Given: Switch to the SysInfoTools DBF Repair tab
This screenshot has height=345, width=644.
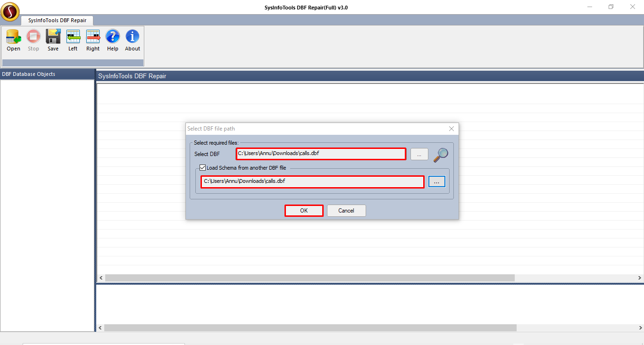Looking at the screenshot, I should pyautogui.click(x=57, y=20).
